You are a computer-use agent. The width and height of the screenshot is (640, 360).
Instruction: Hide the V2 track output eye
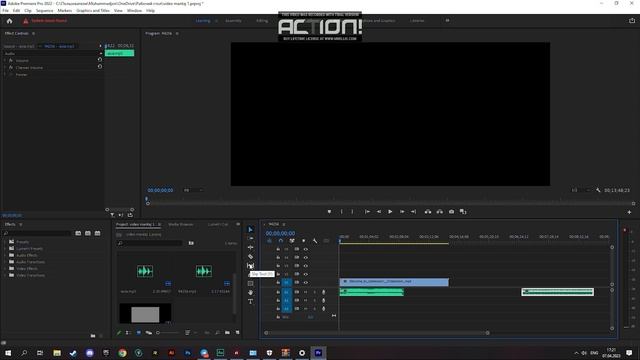(x=306, y=274)
